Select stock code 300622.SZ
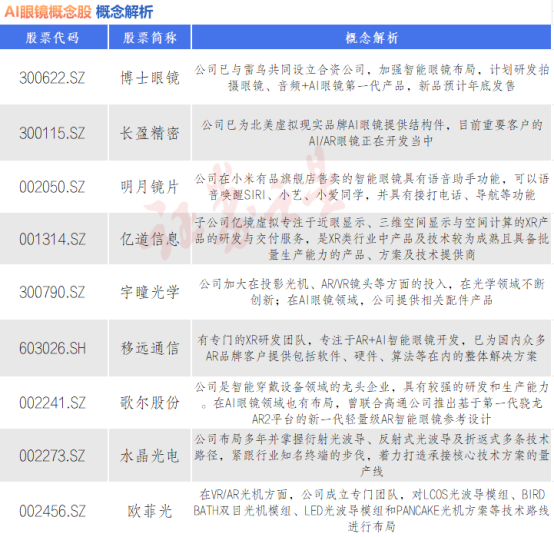554x537 pixels. click(x=52, y=78)
